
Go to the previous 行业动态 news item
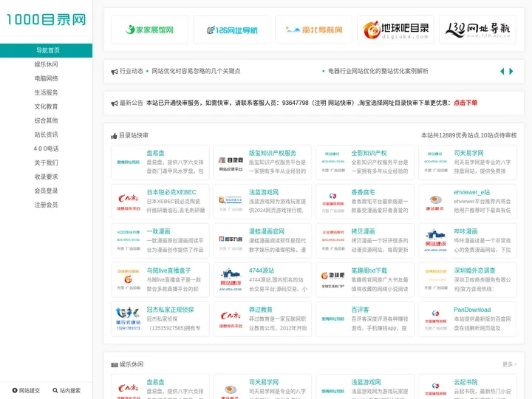coord(502,71)
